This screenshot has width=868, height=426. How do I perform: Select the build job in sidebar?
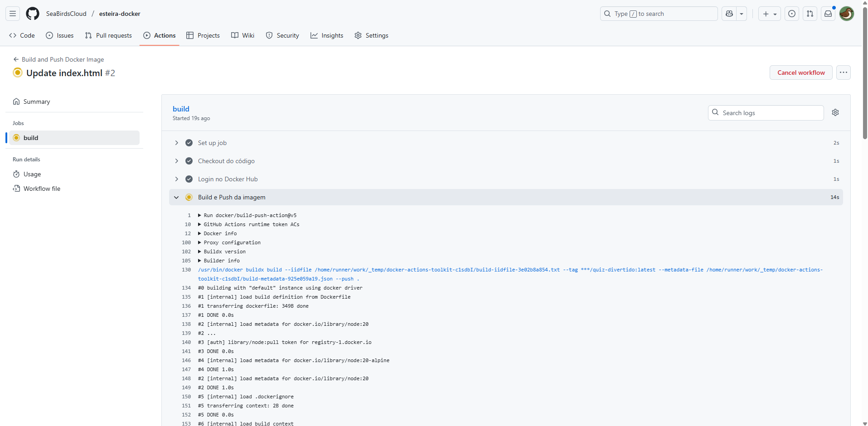pos(74,138)
